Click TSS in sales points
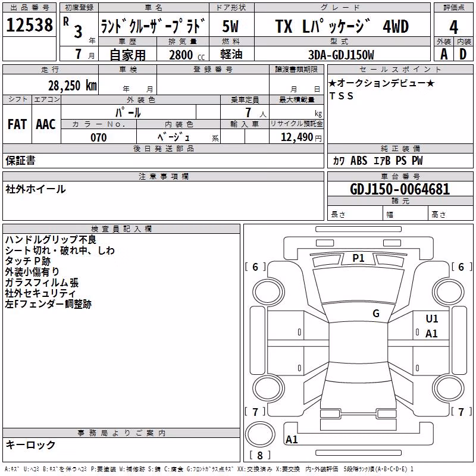Image resolution: width=476 pixels, height=476 pixels. pos(341,96)
